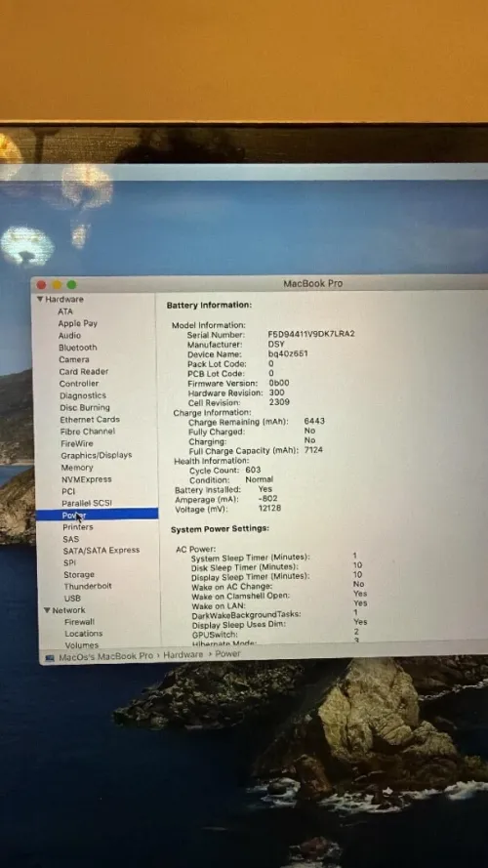Viewport: 488px width, 868px height.
Task: Select Parallel SCSI in the sidebar
Action: pyautogui.click(x=87, y=503)
